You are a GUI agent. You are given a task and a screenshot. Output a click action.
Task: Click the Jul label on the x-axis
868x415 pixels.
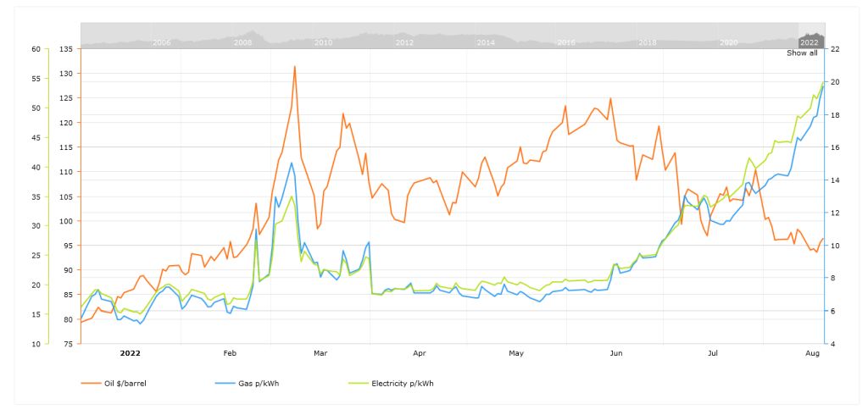click(712, 353)
